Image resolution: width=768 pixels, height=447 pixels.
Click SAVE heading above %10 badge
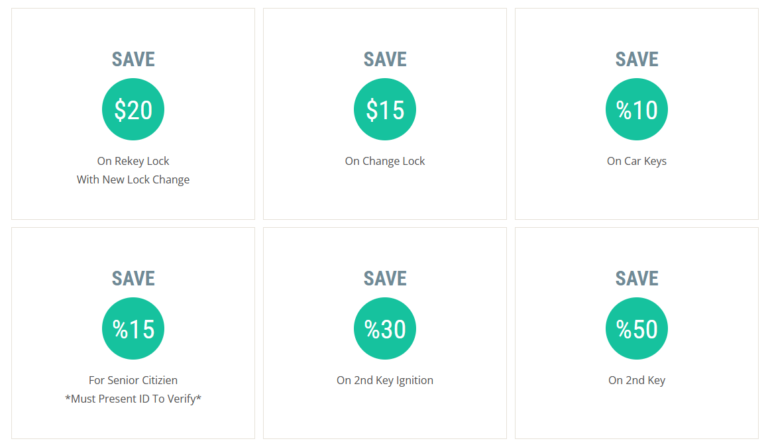637,59
